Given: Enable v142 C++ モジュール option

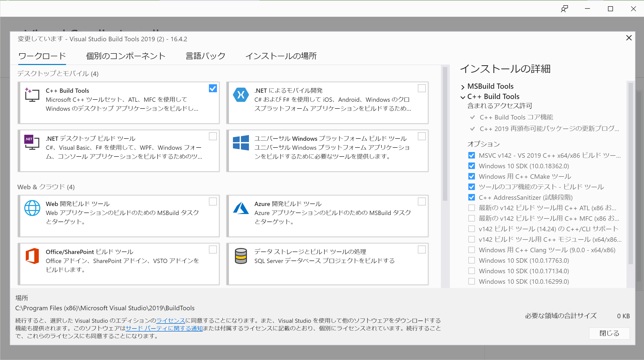Looking at the screenshot, I should (x=471, y=239).
